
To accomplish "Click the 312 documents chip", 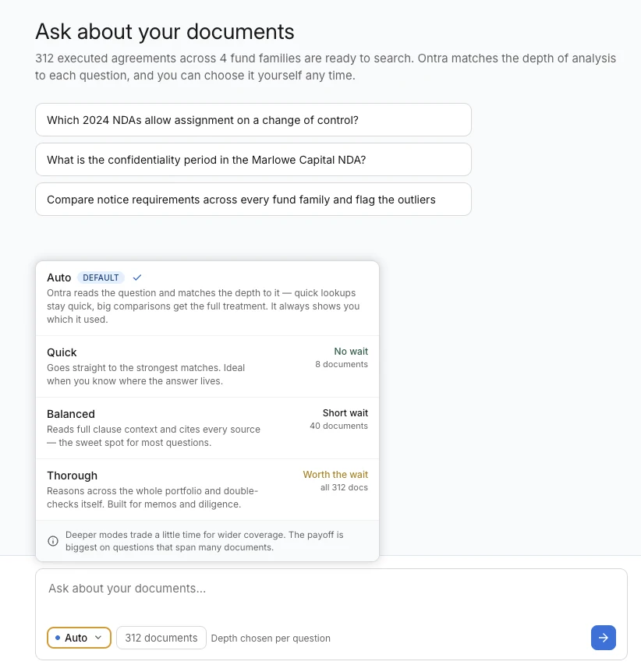I will pyautogui.click(x=161, y=638).
